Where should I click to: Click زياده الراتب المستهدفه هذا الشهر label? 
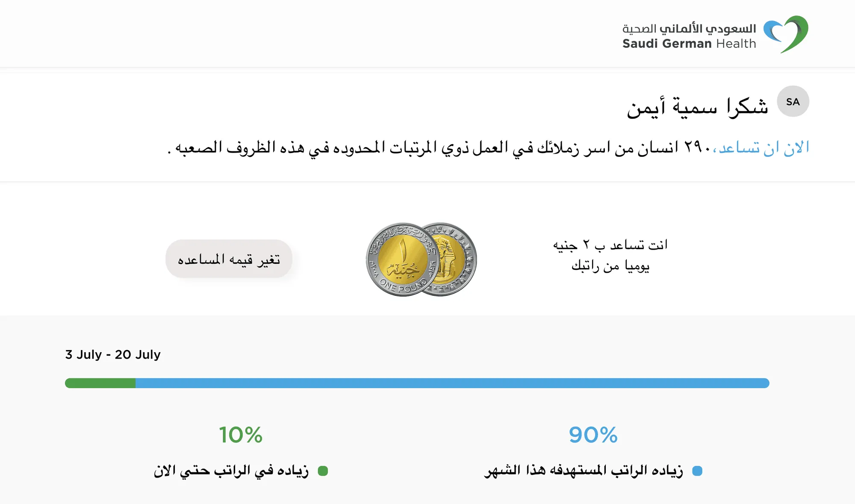click(584, 471)
